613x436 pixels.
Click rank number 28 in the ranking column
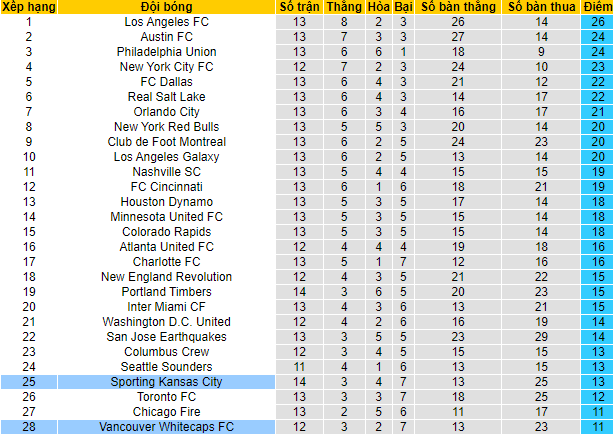(x=28, y=427)
